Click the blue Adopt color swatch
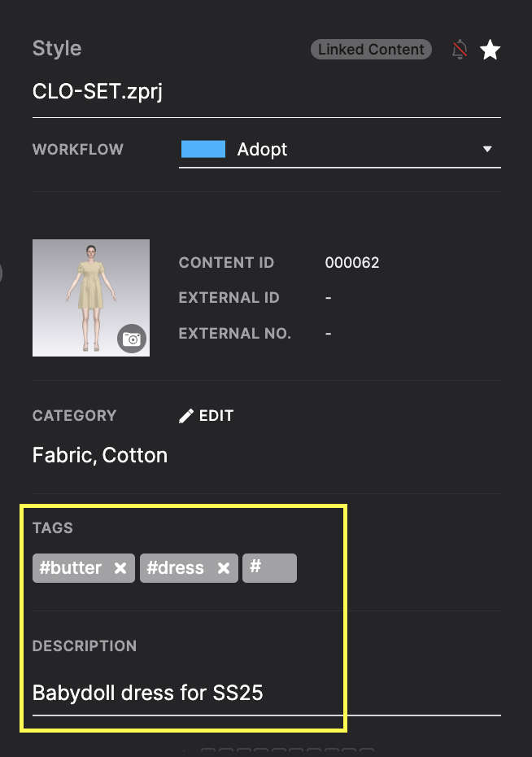532x757 pixels. (203, 149)
